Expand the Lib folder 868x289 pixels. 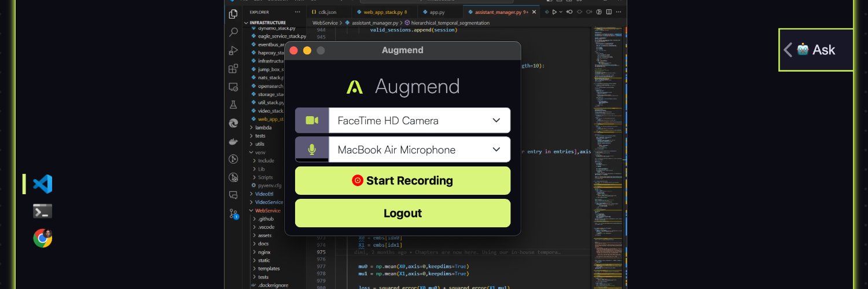pos(262,169)
